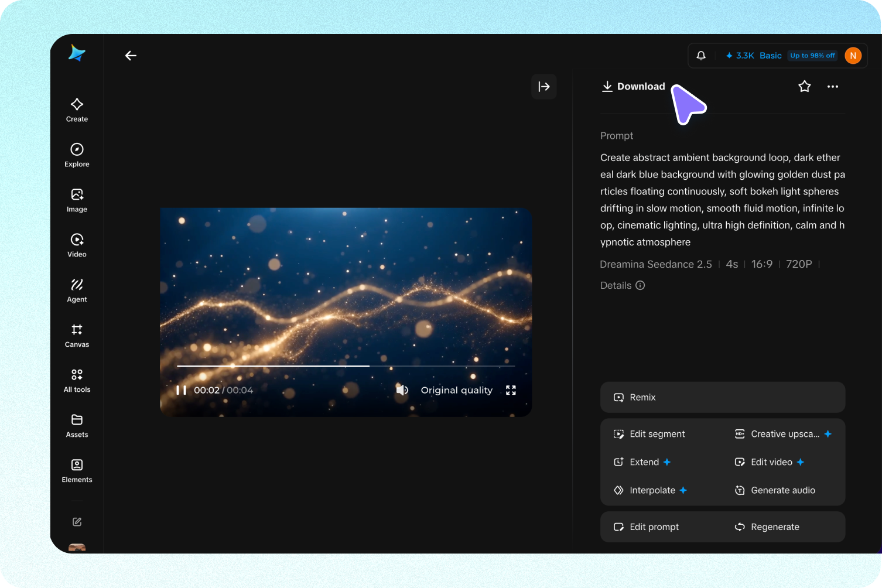Open the Original quality selector
The image size is (882, 588).
457,390
